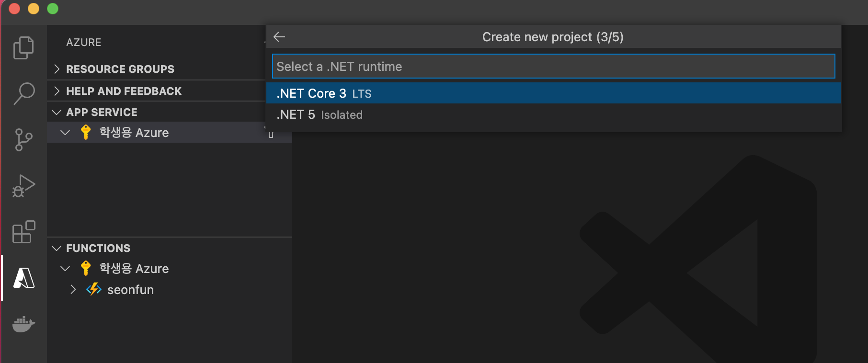Minimize the window with the yellow button
This screenshot has height=363, width=868.
[x=34, y=9]
